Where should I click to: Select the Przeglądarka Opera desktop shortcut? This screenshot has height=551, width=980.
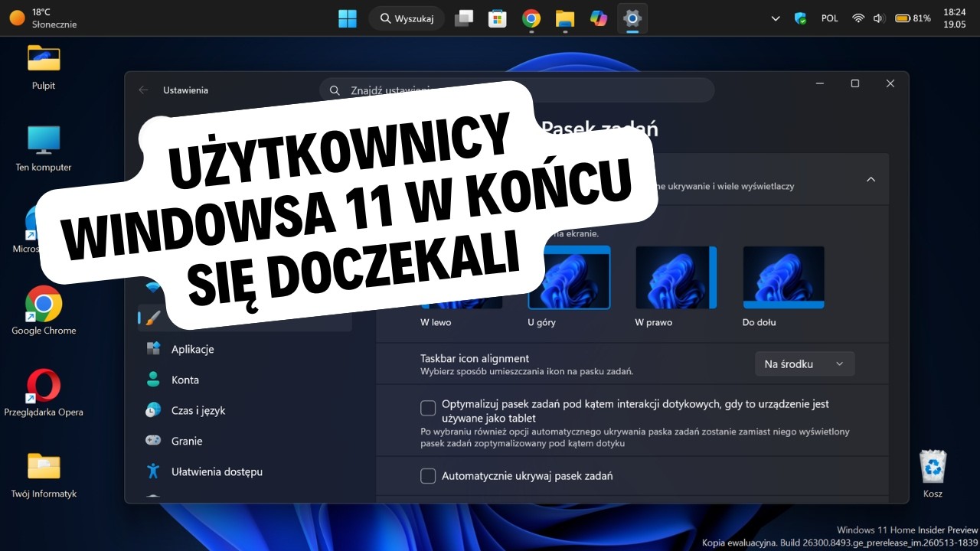44,393
